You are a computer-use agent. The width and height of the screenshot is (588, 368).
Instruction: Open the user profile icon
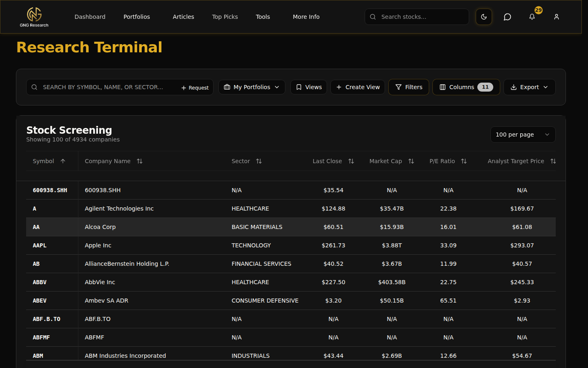557,17
